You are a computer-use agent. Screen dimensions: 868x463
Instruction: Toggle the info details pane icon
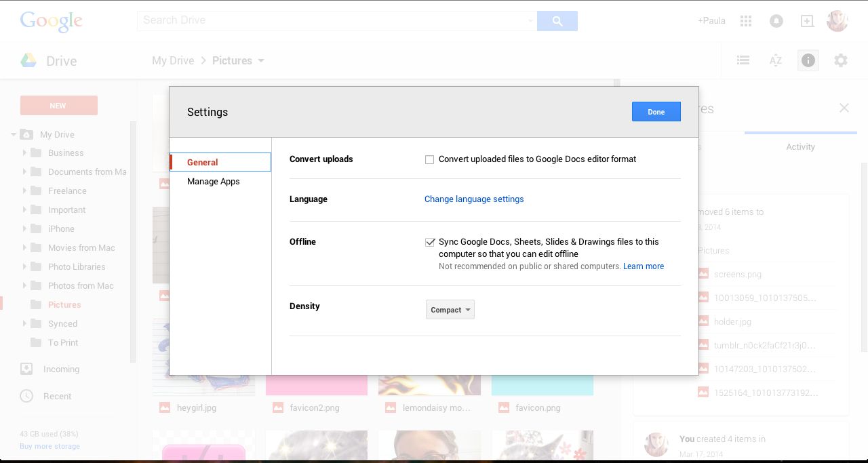pos(808,60)
